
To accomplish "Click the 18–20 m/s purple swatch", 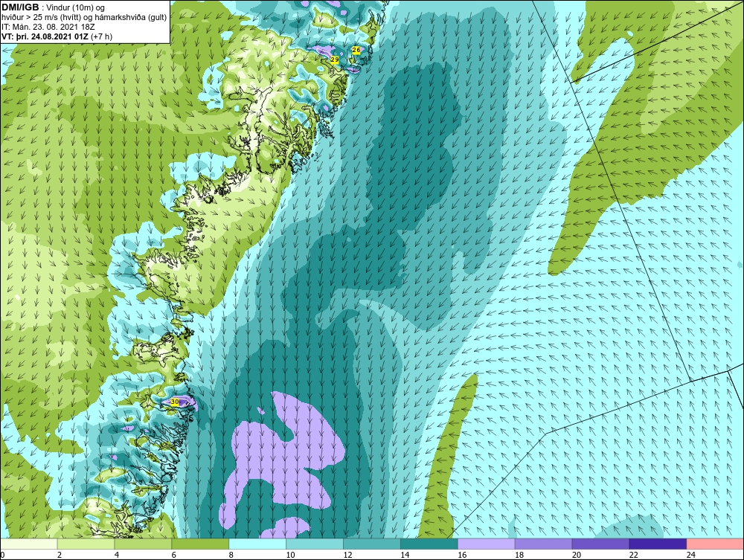I will click(x=543, y=544).
